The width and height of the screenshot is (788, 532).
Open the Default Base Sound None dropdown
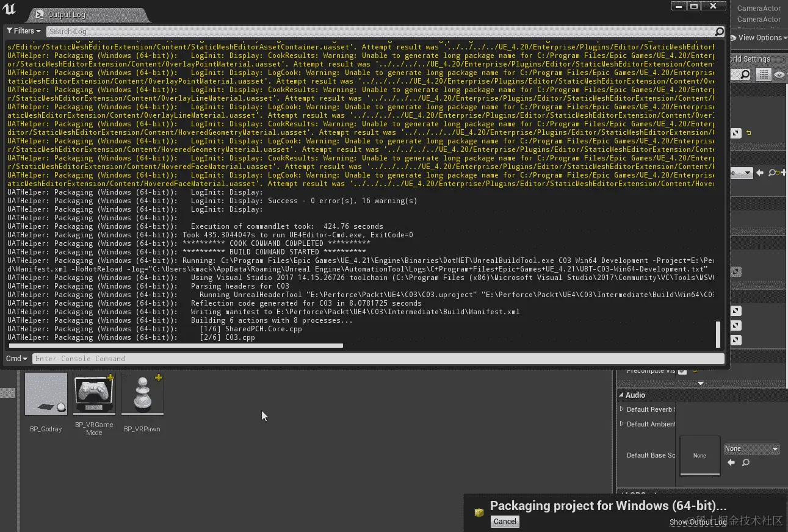[x=751, y=449]
